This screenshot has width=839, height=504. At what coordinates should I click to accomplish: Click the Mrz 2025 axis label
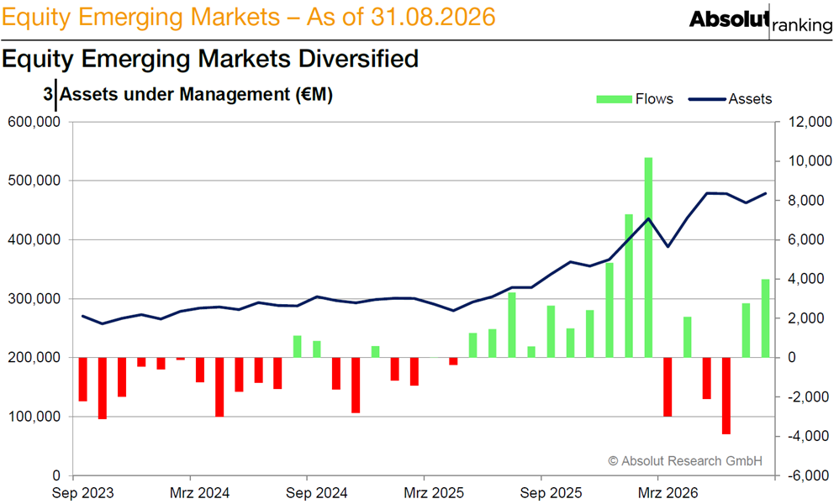point(434,493)
